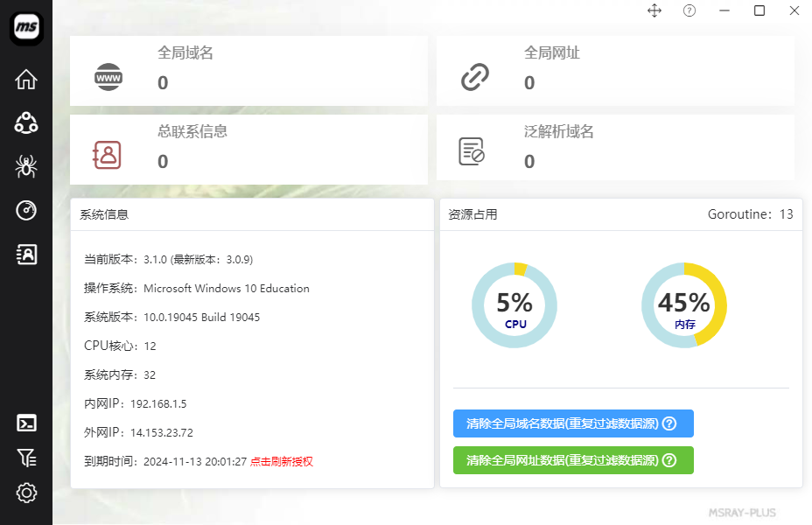
Task: Open the connected nodes sidebar icon
Action: [x=26, y=122]
